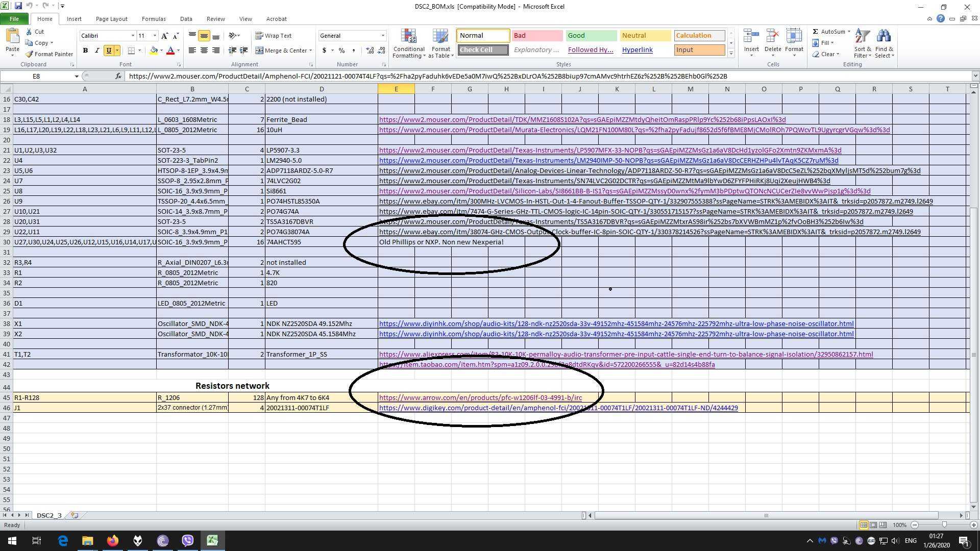This screenshot has width=980, height=551.
Task: Toggle Bold formatting
Action: pyautogui.click(x=85, y=51)
